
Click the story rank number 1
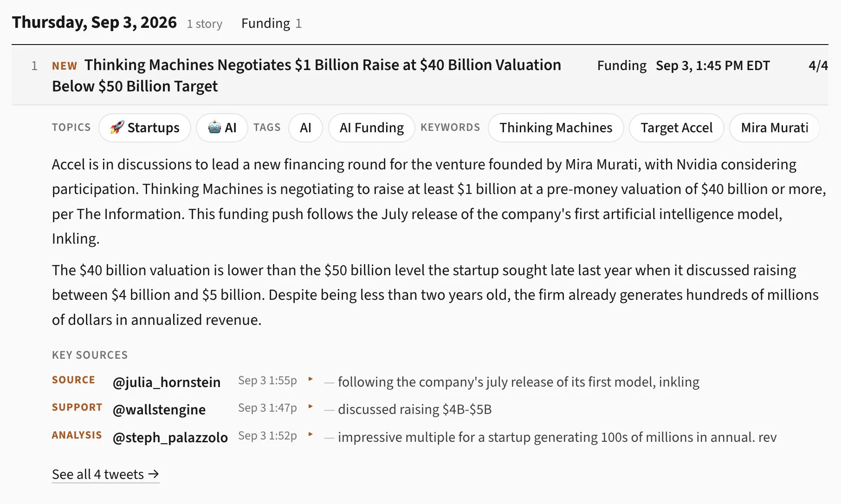tap(34, 66)
